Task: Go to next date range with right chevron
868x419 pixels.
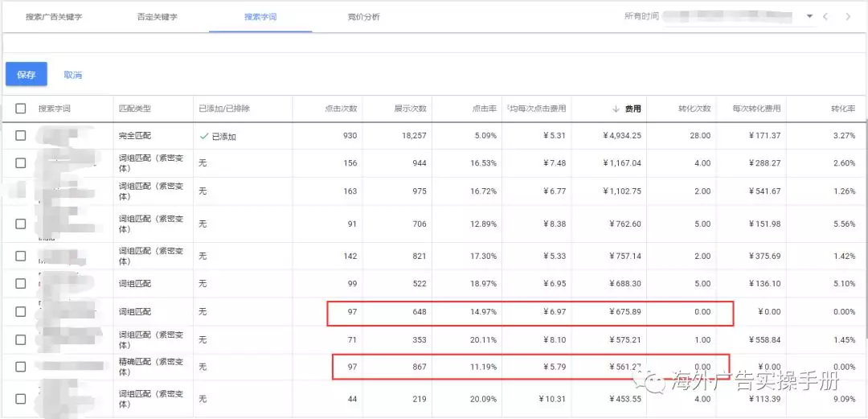Action: pos(848,16)
